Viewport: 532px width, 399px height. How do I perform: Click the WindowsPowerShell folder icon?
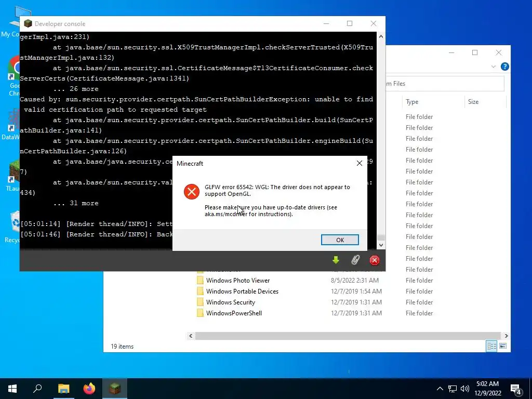(200, 313)
